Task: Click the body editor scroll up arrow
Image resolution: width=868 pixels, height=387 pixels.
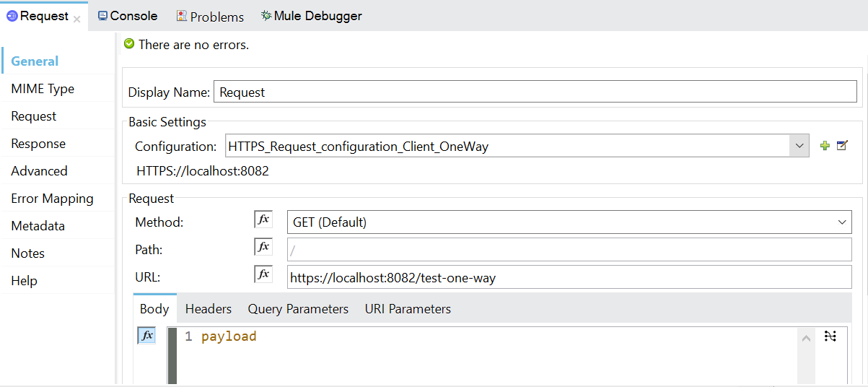Action: [806, 338]
